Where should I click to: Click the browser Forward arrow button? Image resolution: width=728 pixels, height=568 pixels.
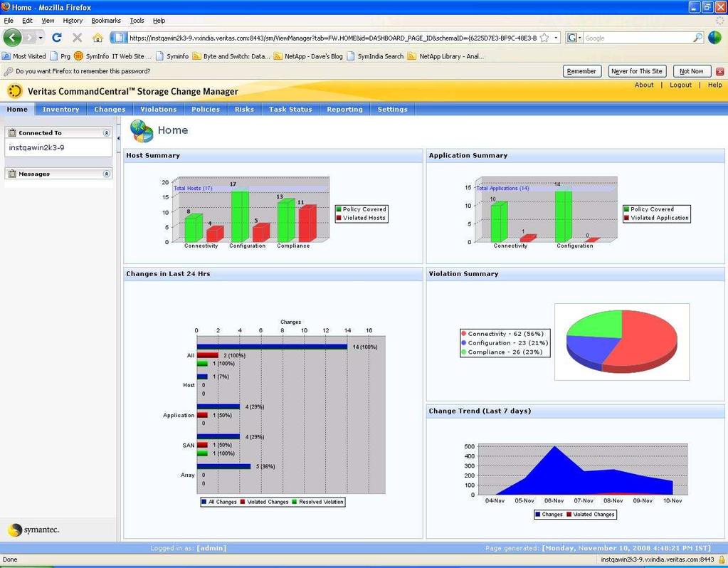click(x=29, y=38)
